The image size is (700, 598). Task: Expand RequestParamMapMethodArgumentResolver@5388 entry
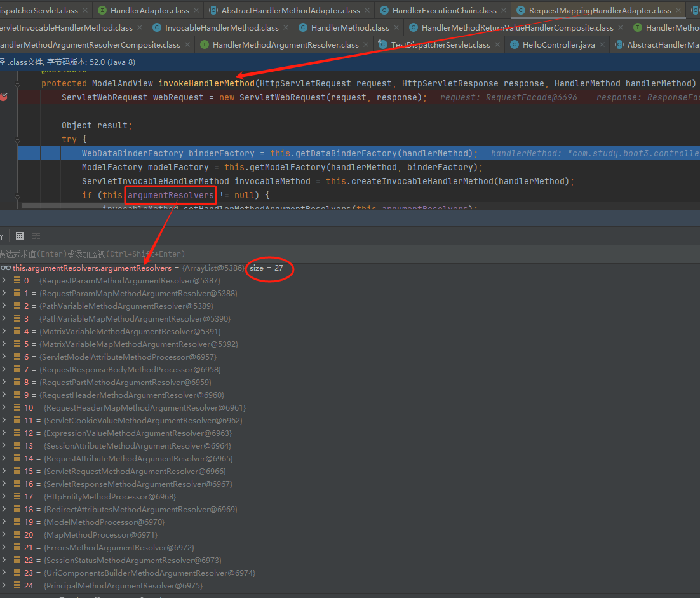[x=4, y=293]
